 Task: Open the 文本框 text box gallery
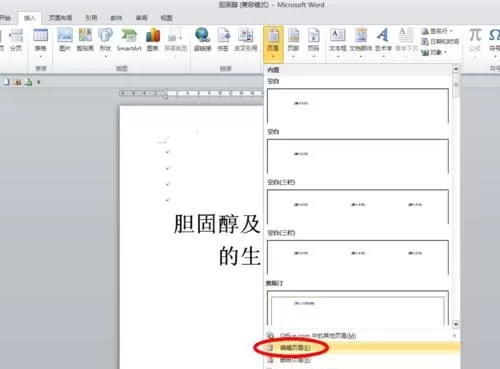point(338,43)
